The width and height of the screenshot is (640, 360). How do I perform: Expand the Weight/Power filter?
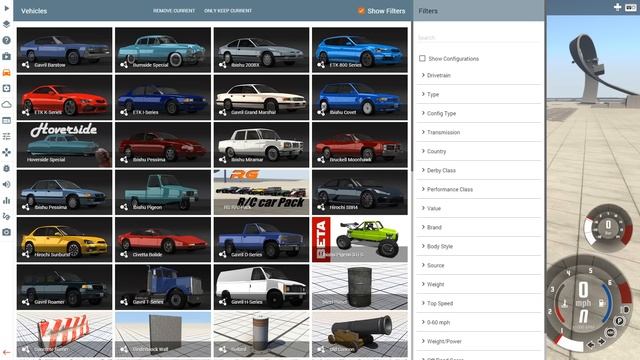point(479,341)
